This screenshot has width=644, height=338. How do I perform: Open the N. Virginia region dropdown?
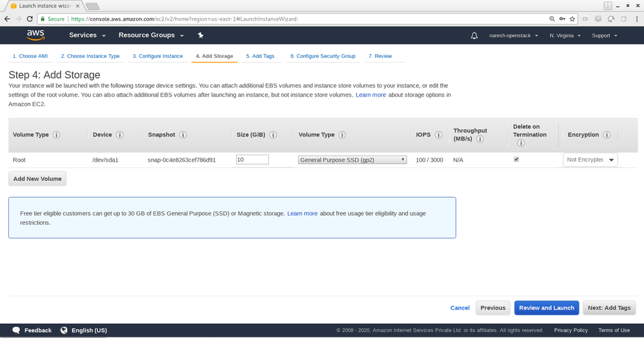[x=565, y=35]
